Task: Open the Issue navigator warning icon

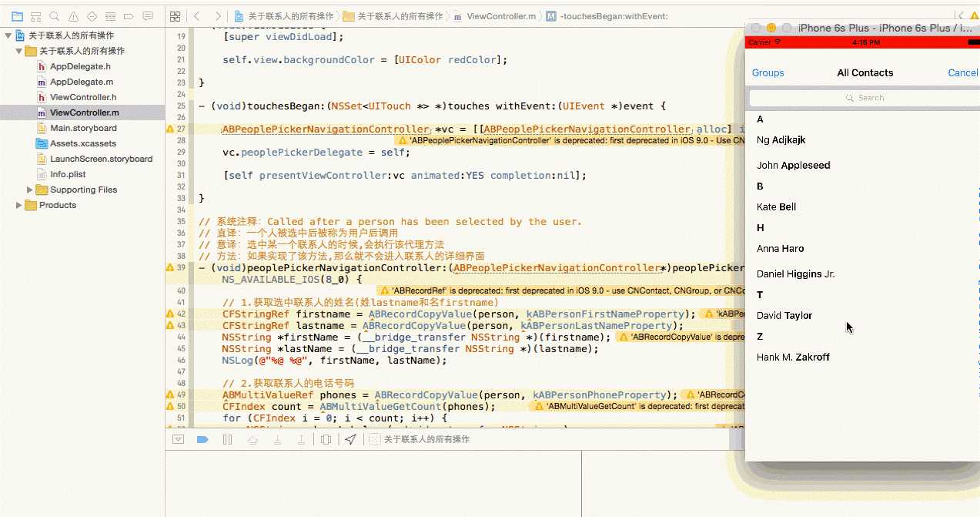Action: click(x=73, y=16)
